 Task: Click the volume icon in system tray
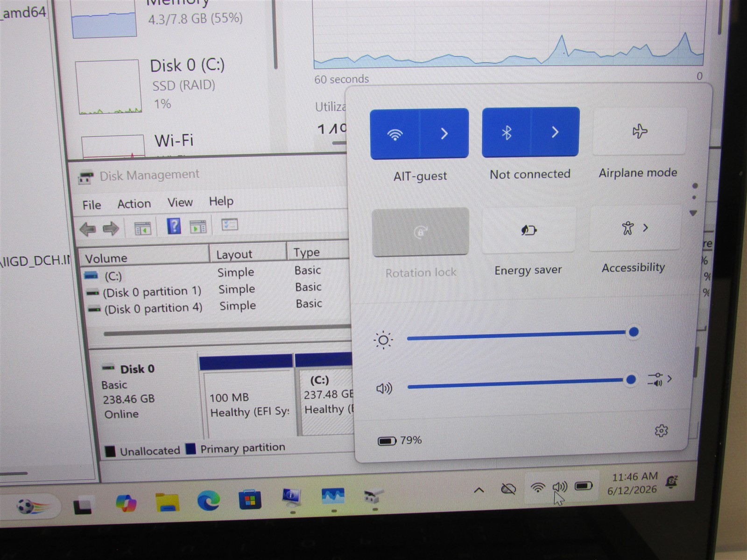560,487
